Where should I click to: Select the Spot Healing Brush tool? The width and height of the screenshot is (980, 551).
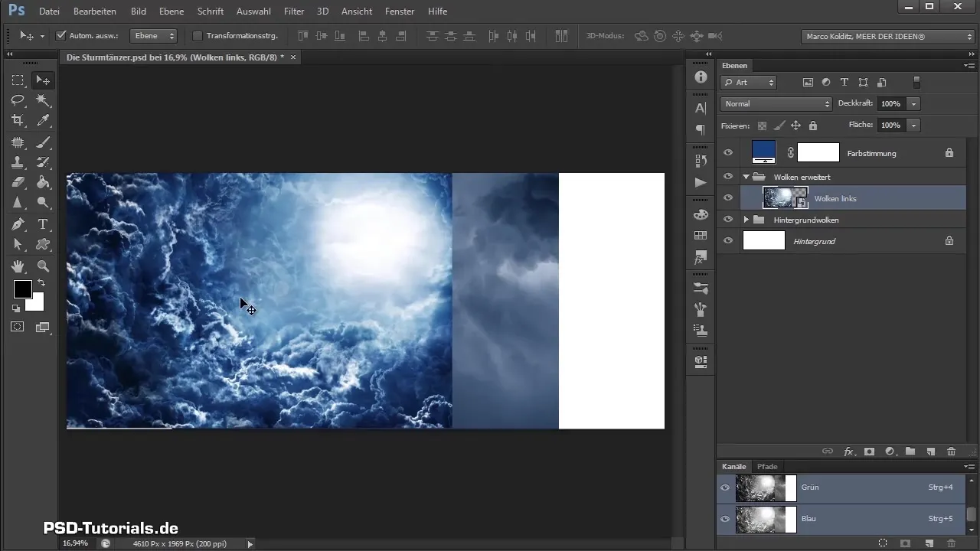18,142
